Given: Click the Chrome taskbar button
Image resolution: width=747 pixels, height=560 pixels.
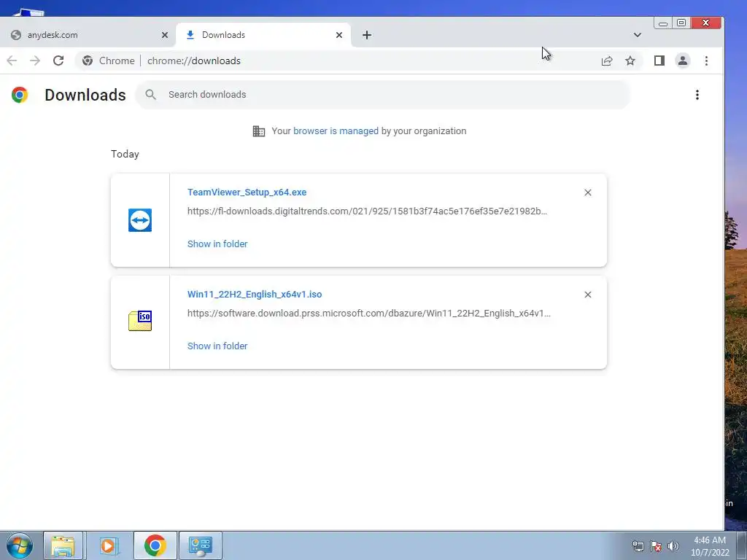Looking at the screenshot, I should point(155,545).
